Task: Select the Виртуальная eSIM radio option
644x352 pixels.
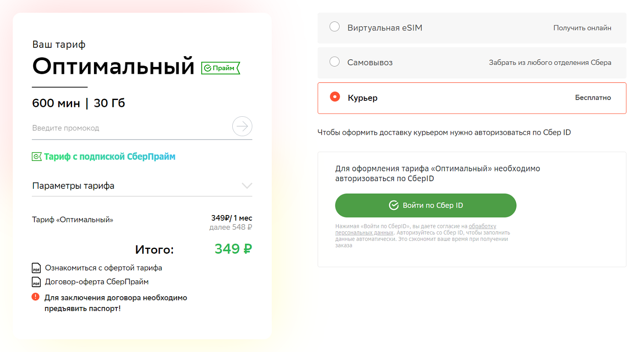Action: point(334,27)
